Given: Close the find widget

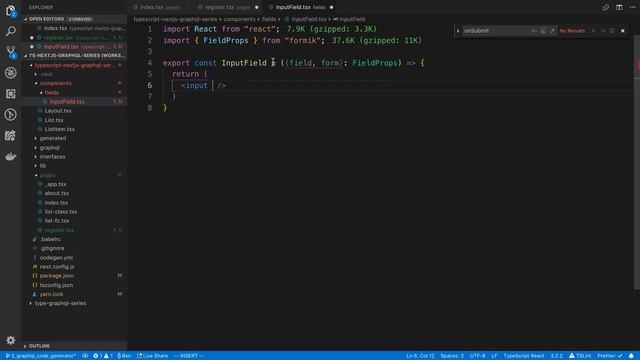Looking at the screenshot, I should click(x=622, y=31).
